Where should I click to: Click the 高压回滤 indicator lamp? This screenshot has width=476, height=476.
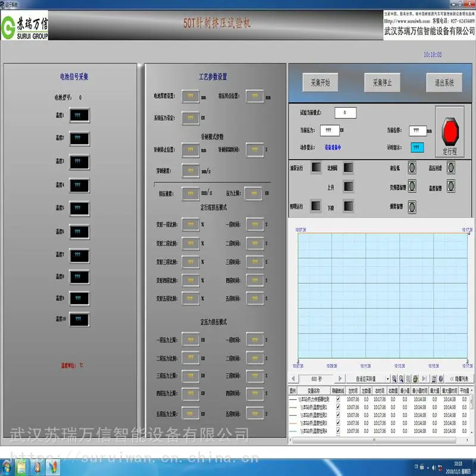click(451, 168)
